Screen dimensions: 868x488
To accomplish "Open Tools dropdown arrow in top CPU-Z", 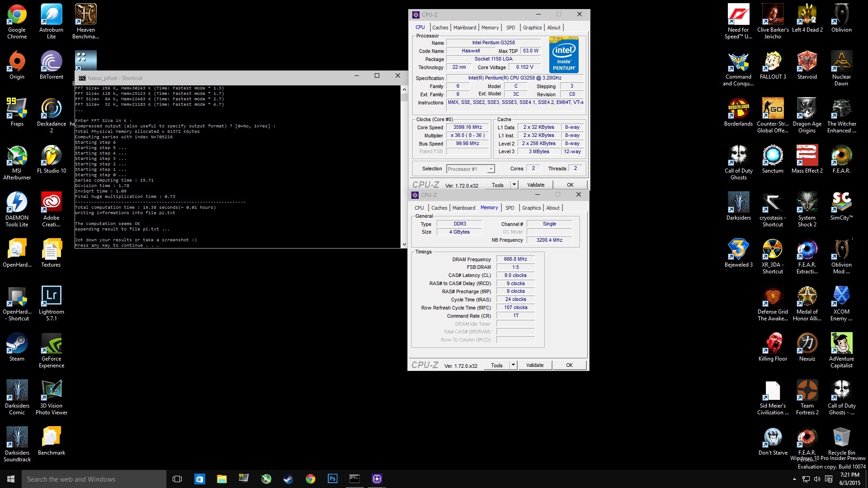I will (x=514, y=185).
